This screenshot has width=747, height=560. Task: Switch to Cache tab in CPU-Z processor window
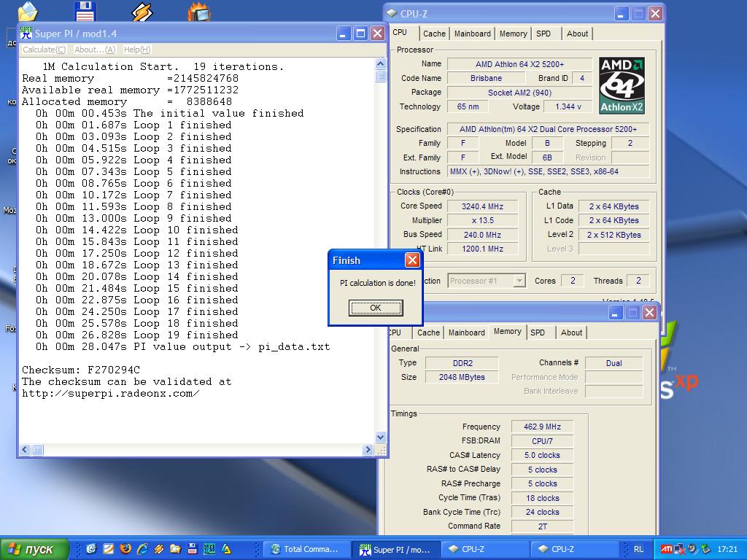(434, 34)
